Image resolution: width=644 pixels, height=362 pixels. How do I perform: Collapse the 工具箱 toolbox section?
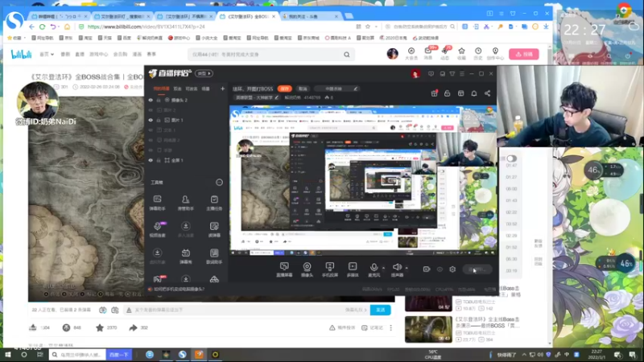point(219,183)
